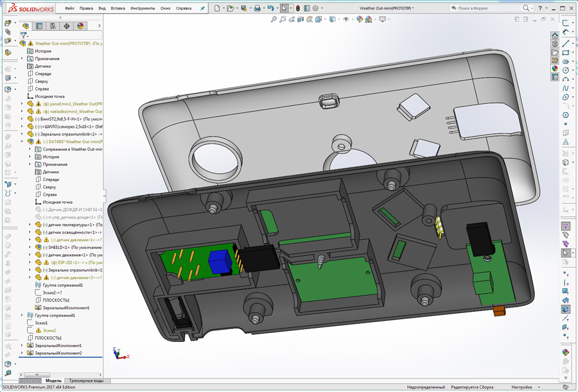Image resolution: width=578 pixels, height=392 pixels.
Task: Toggle highlighted selection filter funnel in right toolbar
Action: tap(565, 226)
